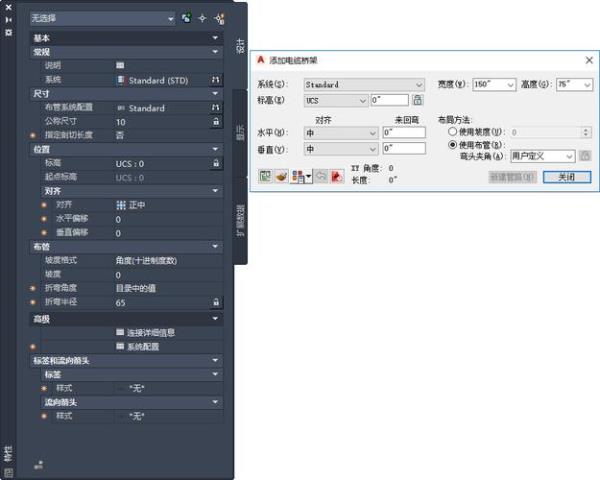Image resolution: width=600 pixels, height=480 pixels.
Task: Select the 使用坡度 radio button
Action: tap(452, 131)
